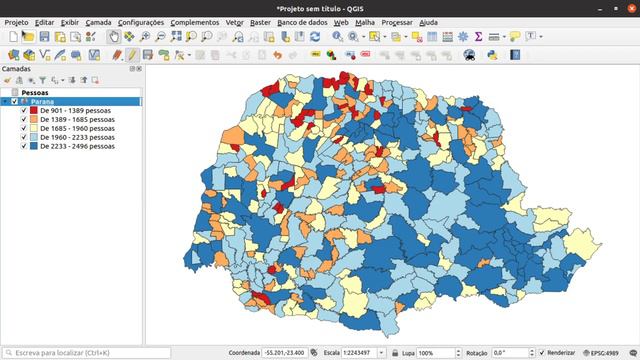Viewport: 640px width, 360px height.
Task: Open the Vetor menu
Action: (234, 23)
